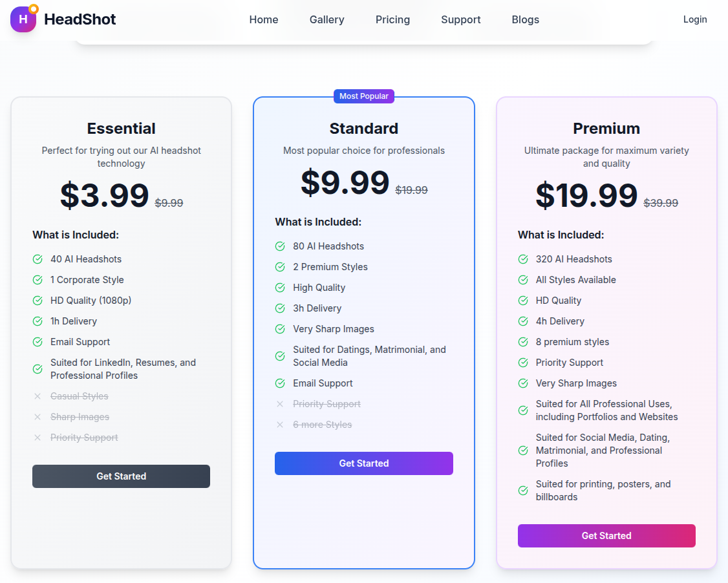Get started with the Essential plan
Image resolution: width=728 pixels, height=583 pixels.
pos(121,476)
